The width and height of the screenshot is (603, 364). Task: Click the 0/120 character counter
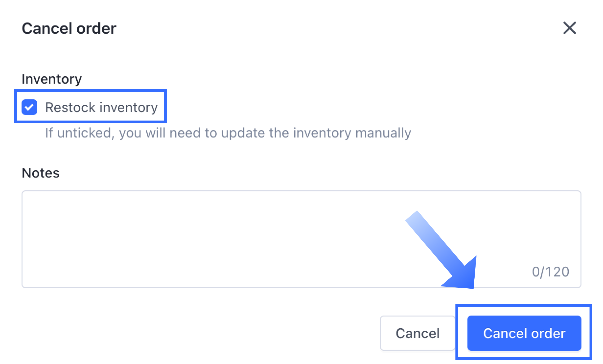(551, 272)
